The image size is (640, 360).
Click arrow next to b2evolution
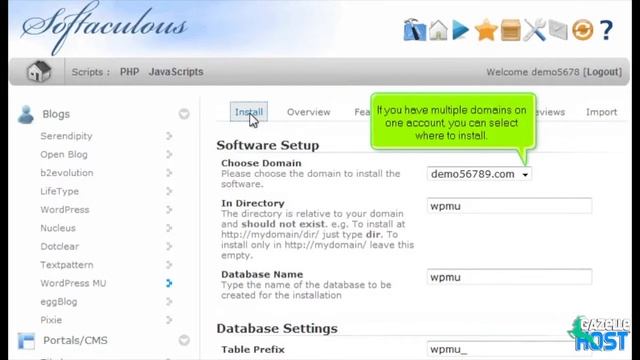(169, 173)
